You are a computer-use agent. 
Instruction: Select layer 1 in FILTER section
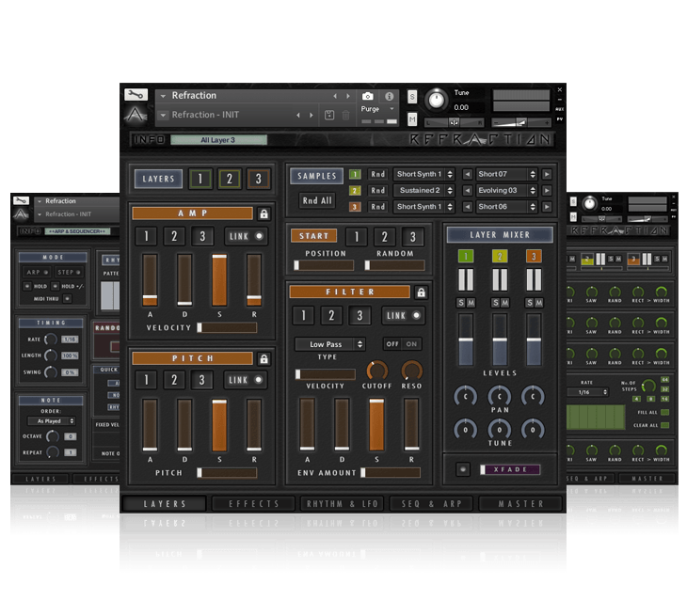[303, 315]
